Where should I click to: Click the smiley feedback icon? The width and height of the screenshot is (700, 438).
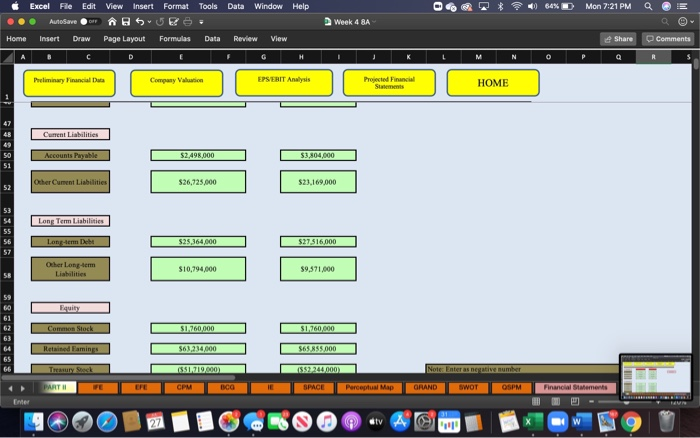point(682,21)
